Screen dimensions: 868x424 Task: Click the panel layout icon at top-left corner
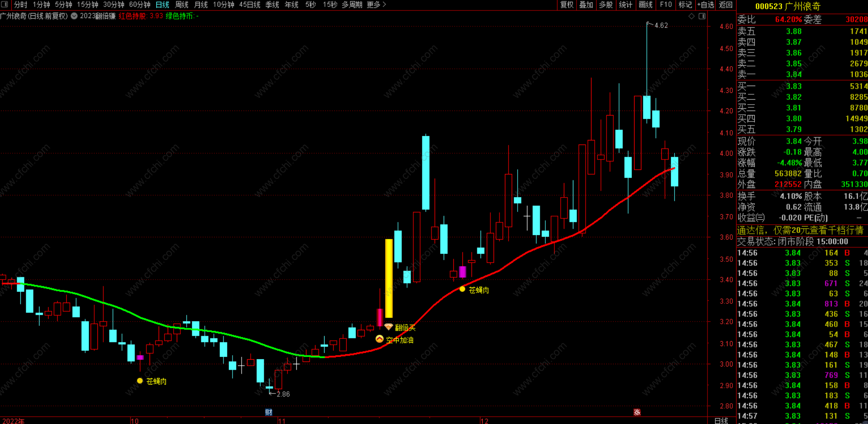click(x=5, y=5)
